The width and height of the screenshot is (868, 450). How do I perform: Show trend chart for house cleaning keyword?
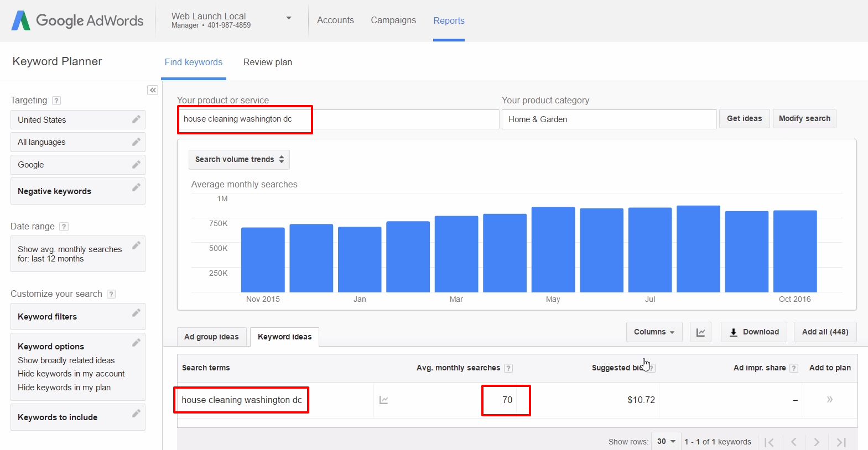click(383, 400)
